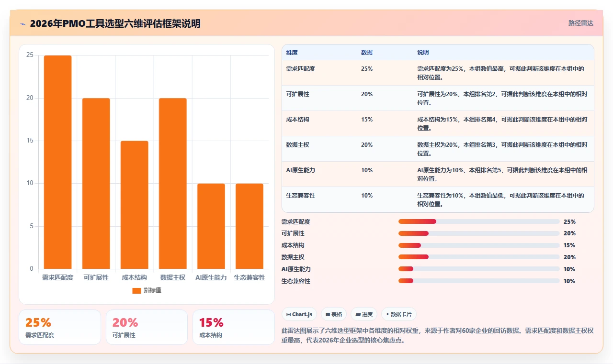The height and width of the screenshot is (364, 613).
Task: Click the footer paragraph starting 此雷达图展示了
Action: 437,335
